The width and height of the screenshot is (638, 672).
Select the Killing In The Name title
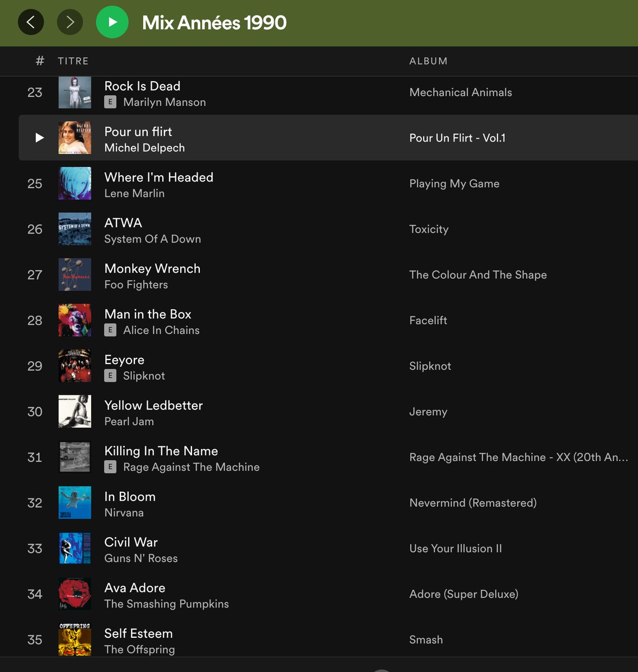(x=161, y=451)
